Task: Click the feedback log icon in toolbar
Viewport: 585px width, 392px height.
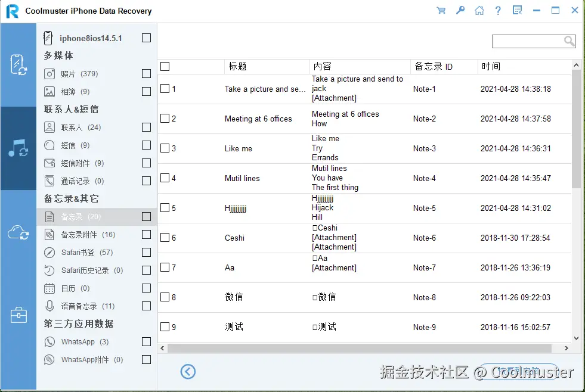Action: click(517, 10)
